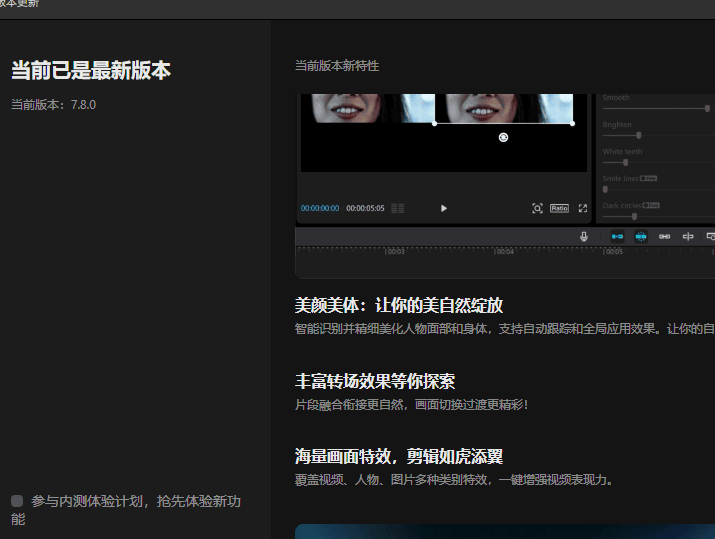Adjust the Brighten slider handle
The width and height of the screenshot is (715, 539).
click(638, 135)
